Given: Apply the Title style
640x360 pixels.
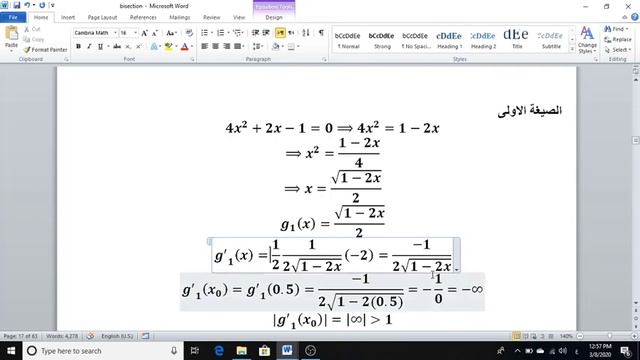Looking at the screenshot, I should click(x=517, y=40).
